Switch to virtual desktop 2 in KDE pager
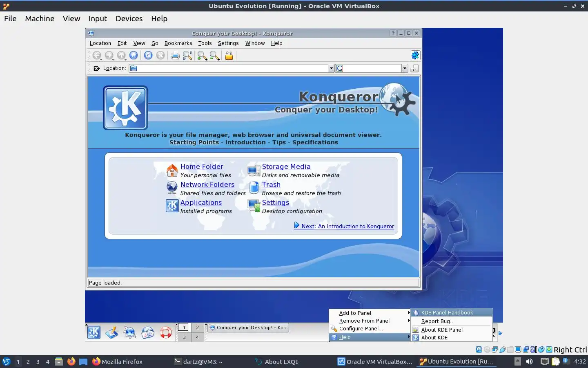Viewport: 588px width, 368px height. [197, 328]
